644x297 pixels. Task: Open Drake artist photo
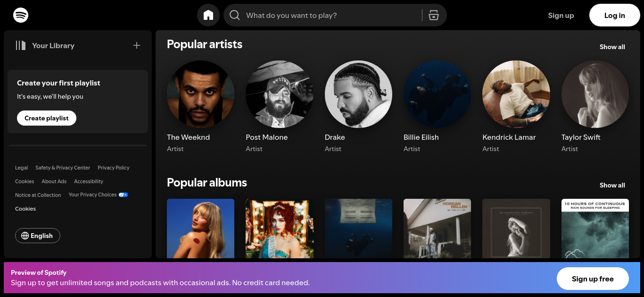tap(358, 94)
